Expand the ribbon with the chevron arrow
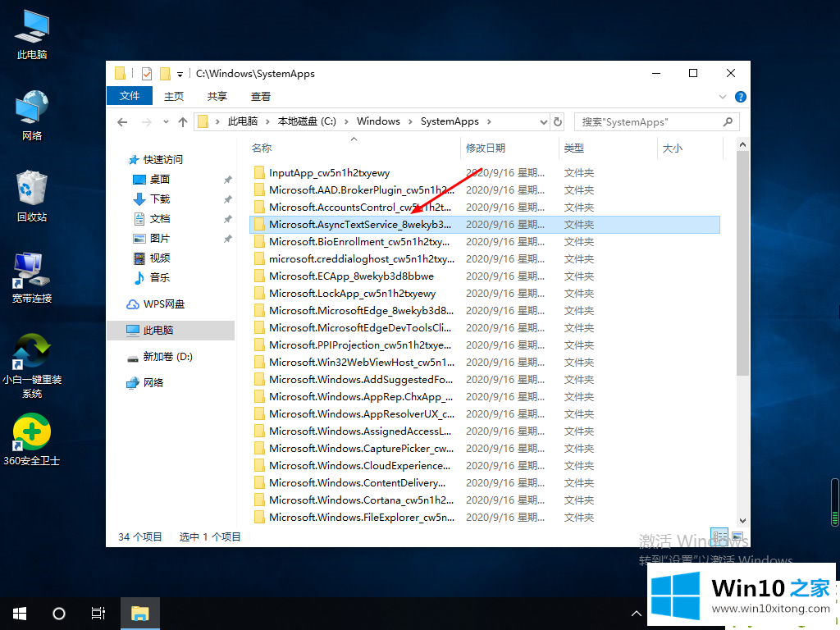The width and height of the screenshot is (840, 630). pos(722,97)
